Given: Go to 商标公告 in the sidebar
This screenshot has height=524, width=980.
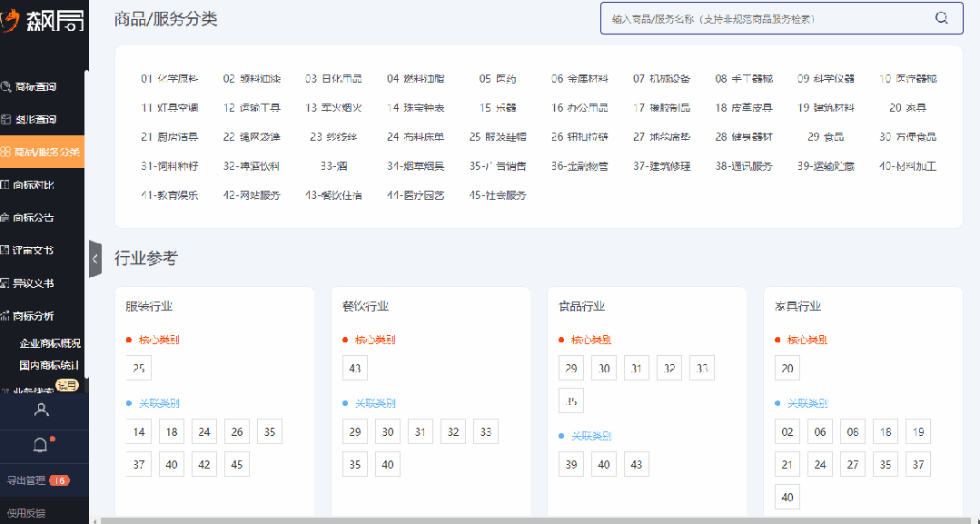Looking at the screenshot, I should (34, 218).
